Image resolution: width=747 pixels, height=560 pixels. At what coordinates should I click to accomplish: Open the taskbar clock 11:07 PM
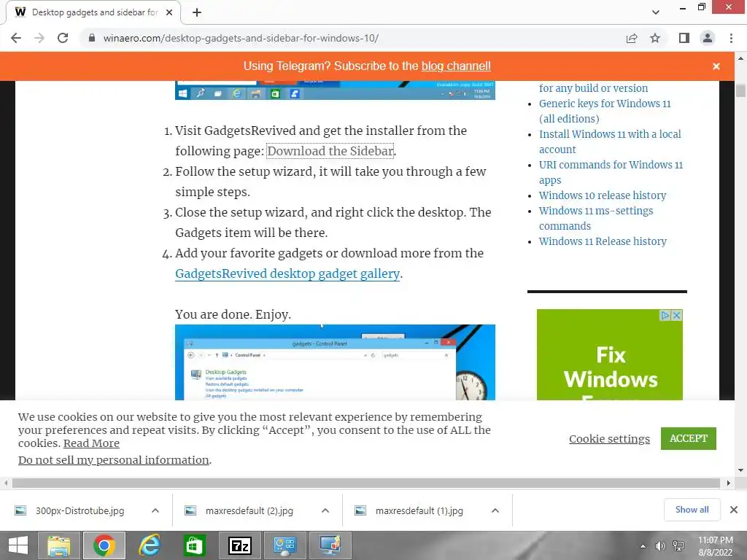(715, 546)
